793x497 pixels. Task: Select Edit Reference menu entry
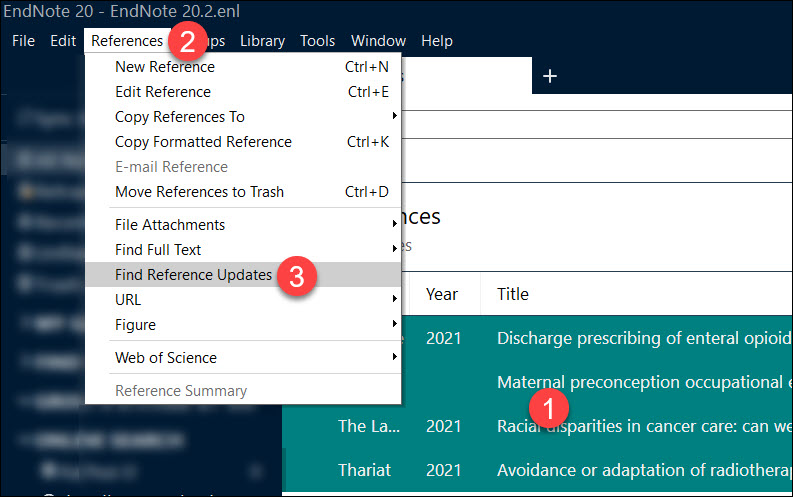(165, 92)
